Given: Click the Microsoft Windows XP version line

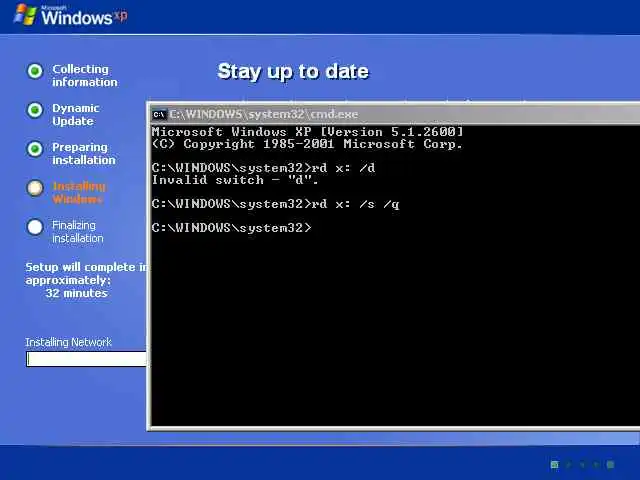Looking at the screenshot, I should [307, 132].
